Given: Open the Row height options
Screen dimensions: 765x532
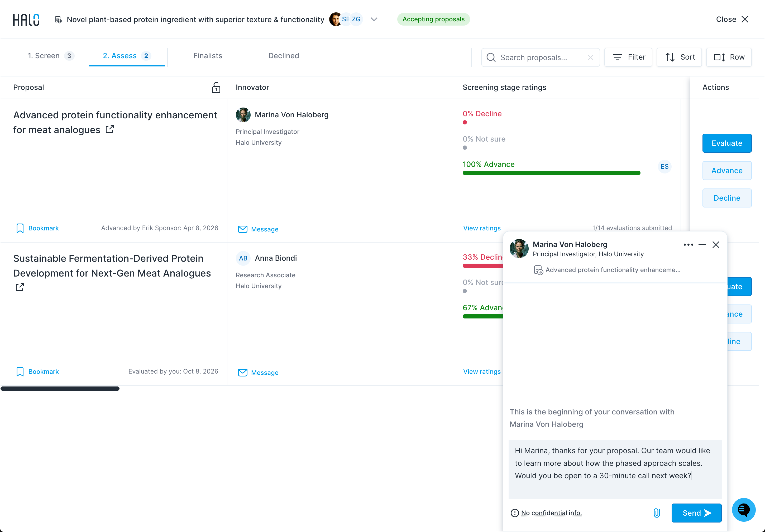Looking at the screenshot, I should coord(729,57).
